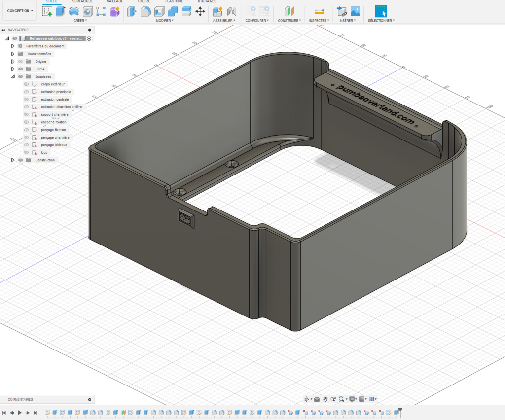The width and height of the screenshot is (505, 420).
Task: Collapse the Esquisses folder
Action: 13,76
